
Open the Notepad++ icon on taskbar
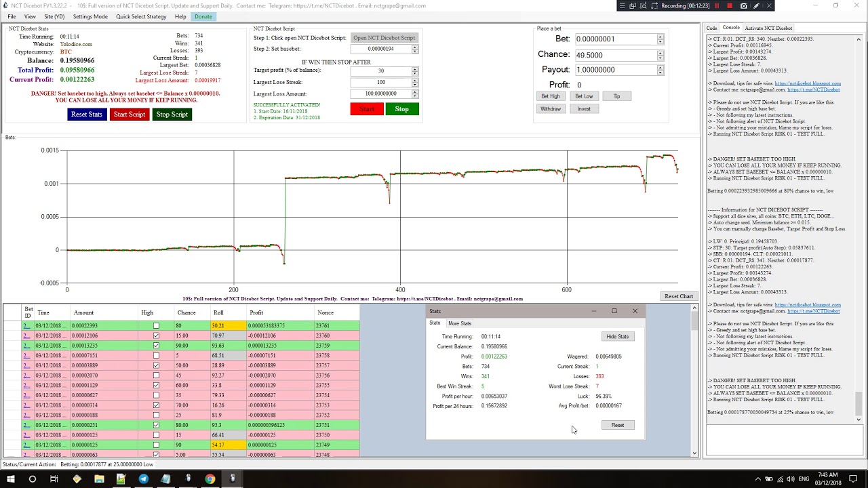click(121, 479)
